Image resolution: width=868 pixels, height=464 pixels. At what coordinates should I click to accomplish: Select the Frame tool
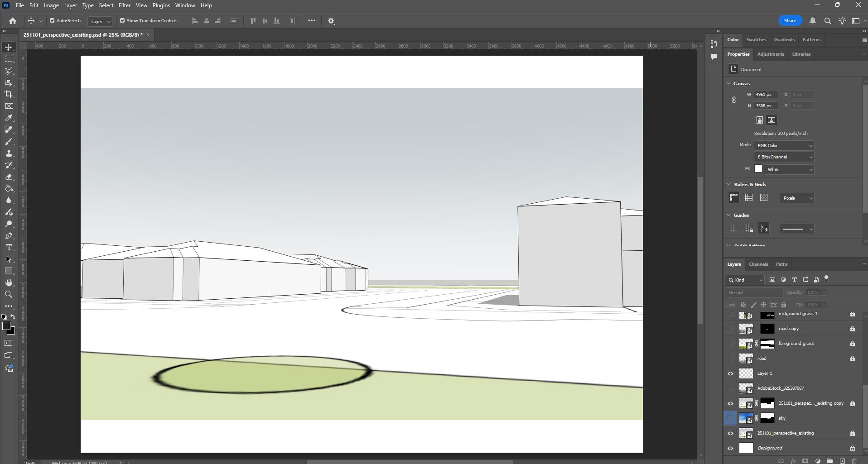(9, 106)
